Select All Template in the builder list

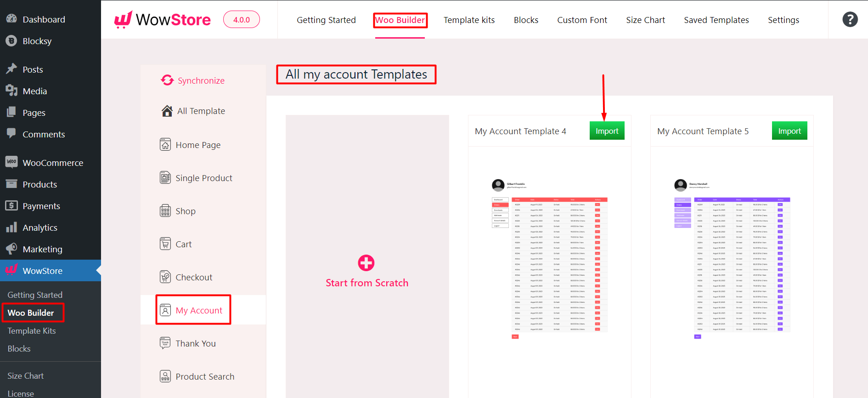point(201,111)
